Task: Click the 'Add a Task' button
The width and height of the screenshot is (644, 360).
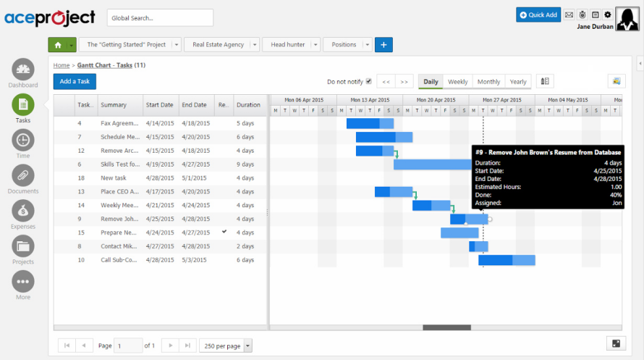Action: [75, 81]
